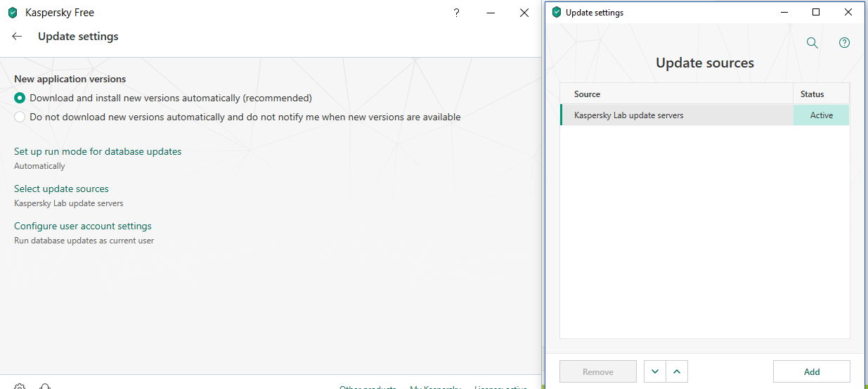Screen dimensions: 868x389
Task: Open the circled help icon in dialog
Action: click(845, 43)
